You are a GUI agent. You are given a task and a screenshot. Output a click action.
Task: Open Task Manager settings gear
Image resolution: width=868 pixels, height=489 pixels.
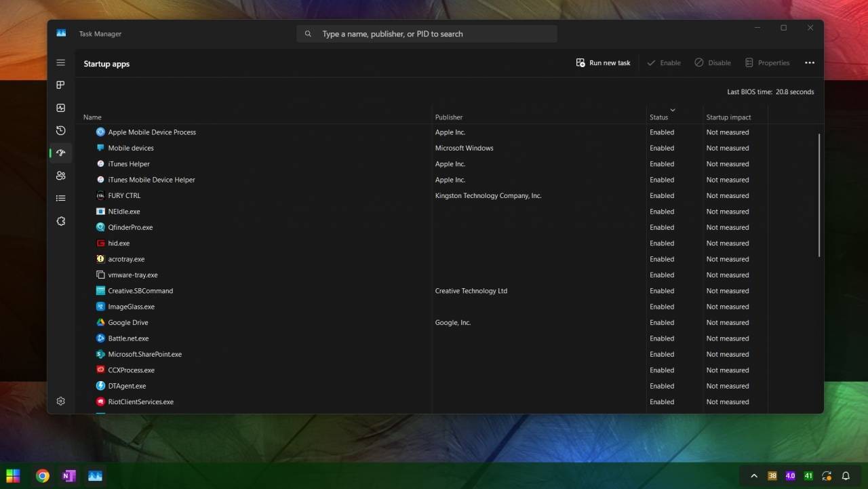(x=60, y=401)
